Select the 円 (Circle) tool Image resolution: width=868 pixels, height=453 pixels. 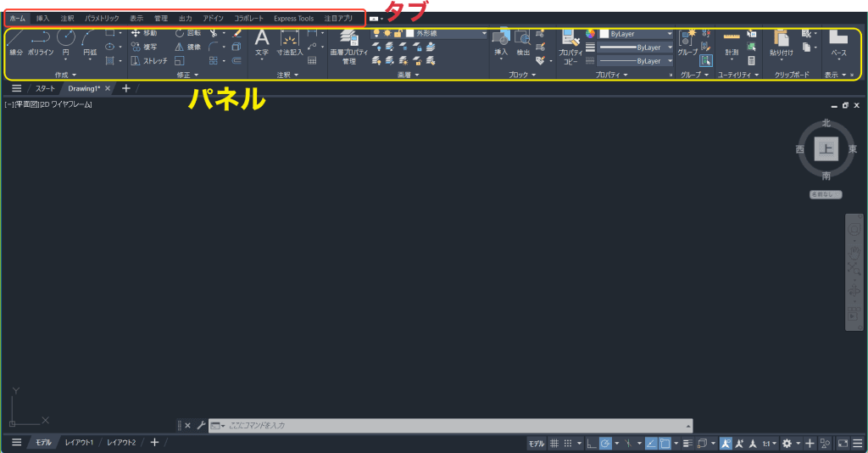tap(66, 43)
